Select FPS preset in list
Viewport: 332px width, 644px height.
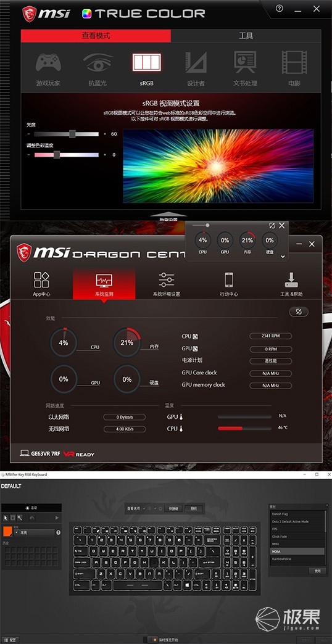pos(296,529)
